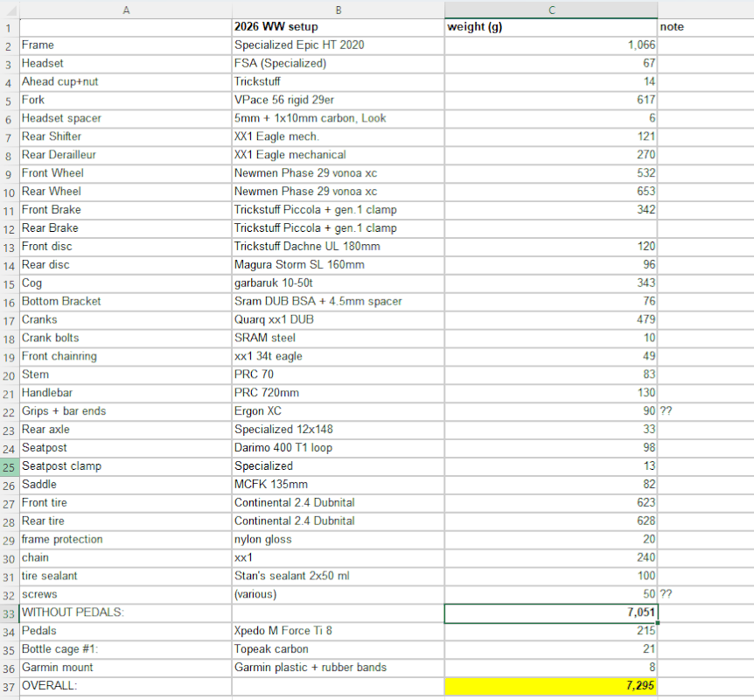Select the 'Rear Shifter' cell
Image resolution: width=754 pixels, height=700 pixels.
click(126, 137)
